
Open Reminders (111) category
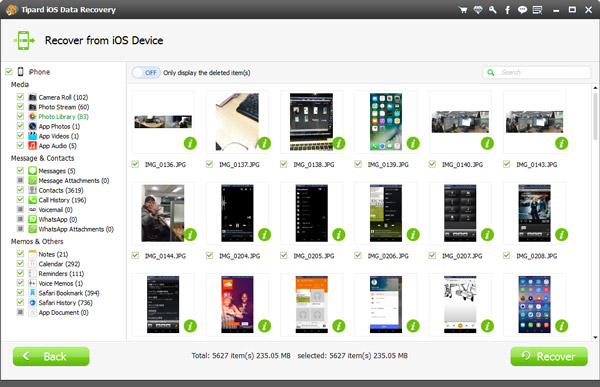point(61,274)
